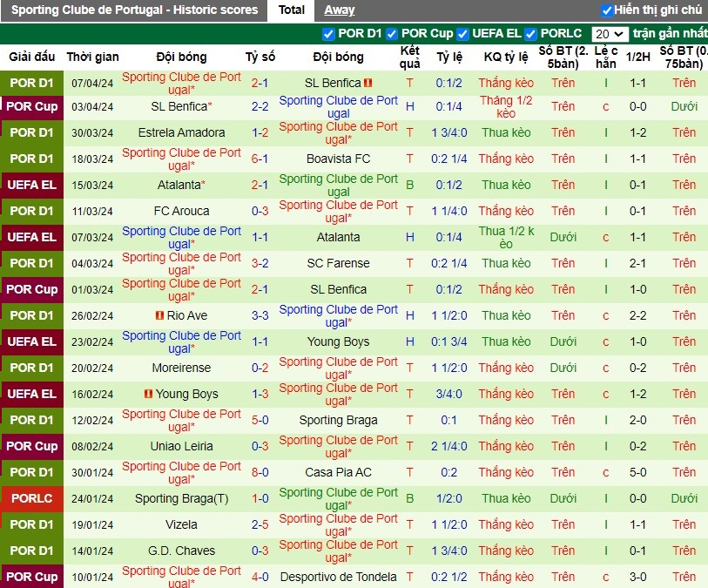Select POR D1 league label on 07/04/24
Viewport: 708px width, 588px height.
[x=32, y=83]
